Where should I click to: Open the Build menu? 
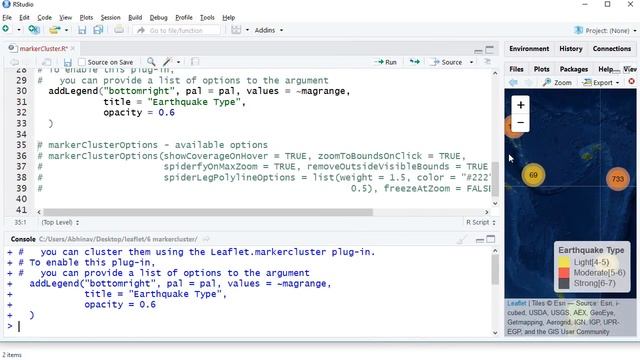click(x=135, y=18)
